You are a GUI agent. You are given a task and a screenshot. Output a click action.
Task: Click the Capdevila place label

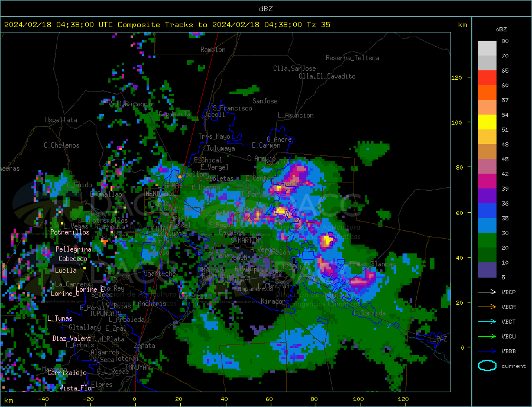pos(174,114)
